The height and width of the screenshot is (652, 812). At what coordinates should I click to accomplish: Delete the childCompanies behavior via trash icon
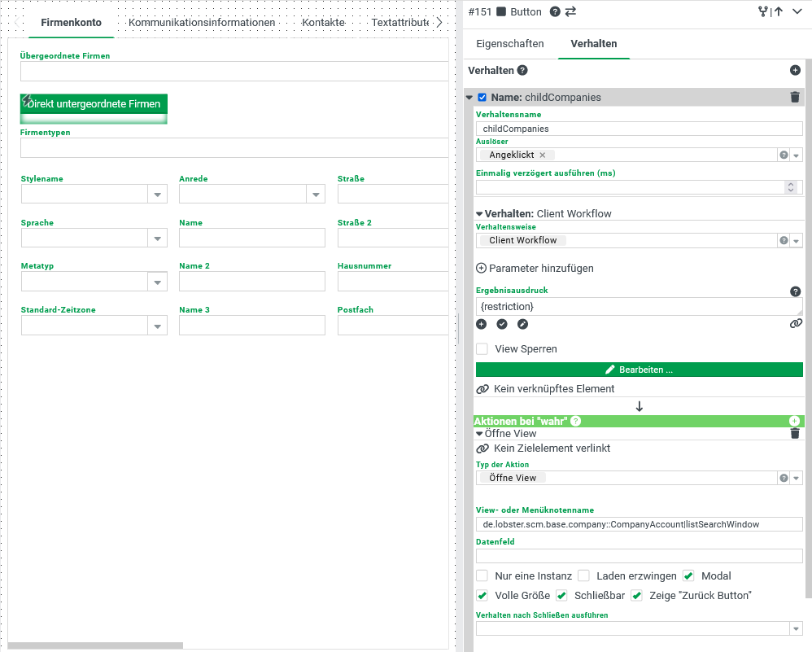[x=795, y=97]
